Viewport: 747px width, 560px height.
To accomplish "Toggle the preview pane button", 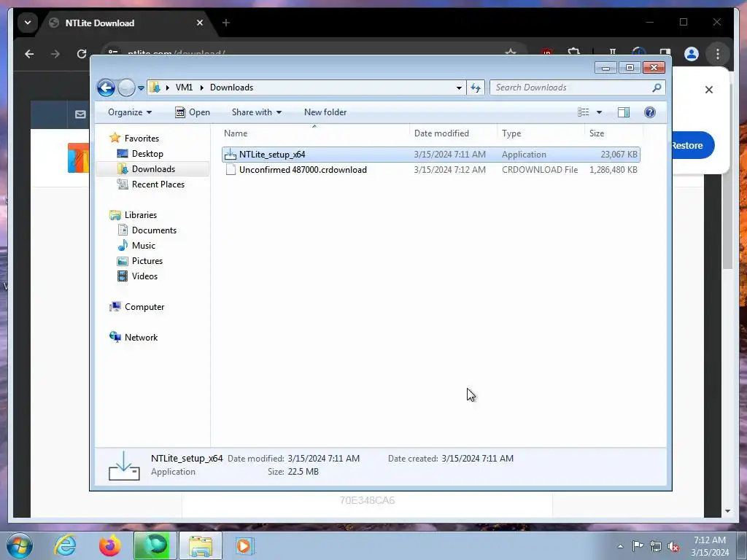I will pos(624,112).
